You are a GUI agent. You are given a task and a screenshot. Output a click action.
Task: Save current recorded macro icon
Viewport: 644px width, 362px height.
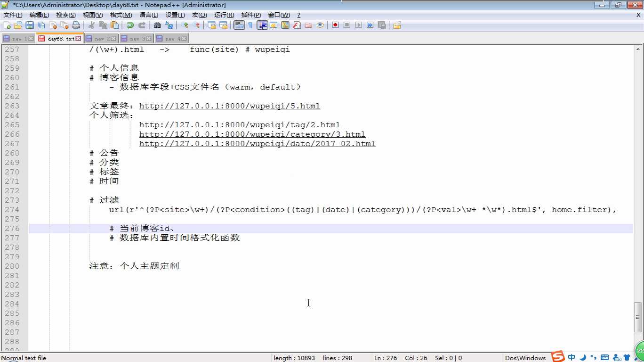[x=382, y=25]
